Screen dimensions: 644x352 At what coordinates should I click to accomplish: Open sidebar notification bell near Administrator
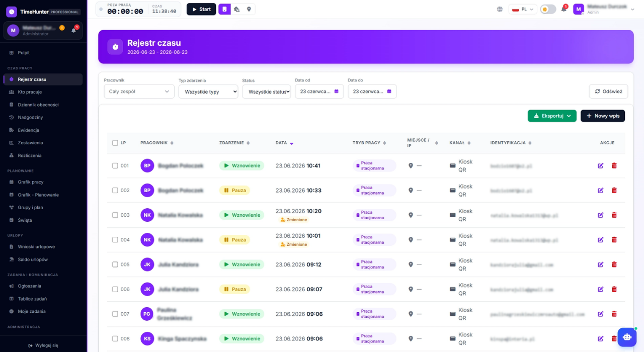74,30
